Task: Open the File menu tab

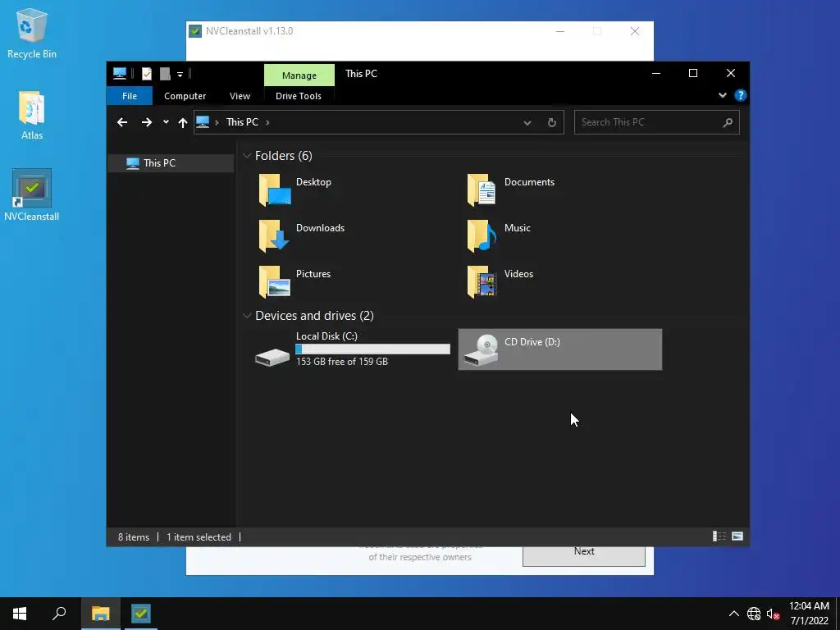Action: click(129, 96)
